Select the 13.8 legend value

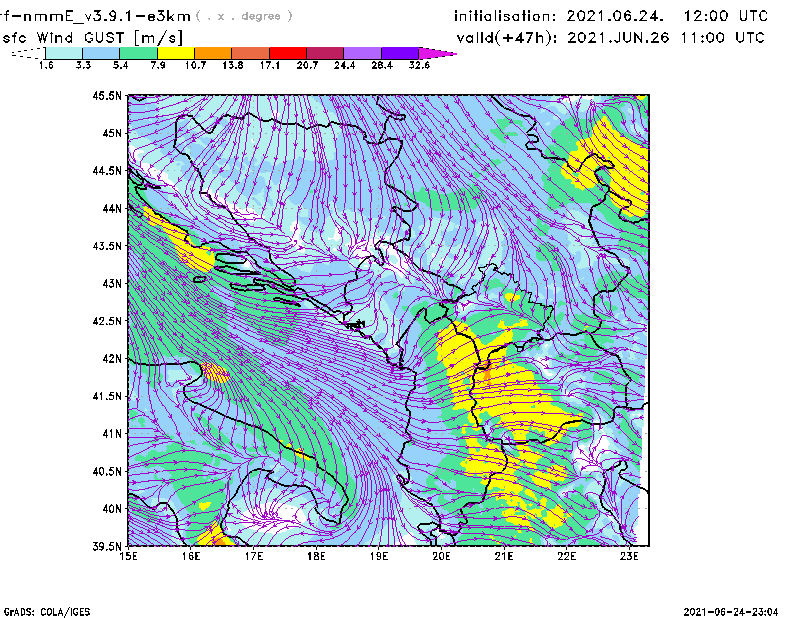(233, 65)
